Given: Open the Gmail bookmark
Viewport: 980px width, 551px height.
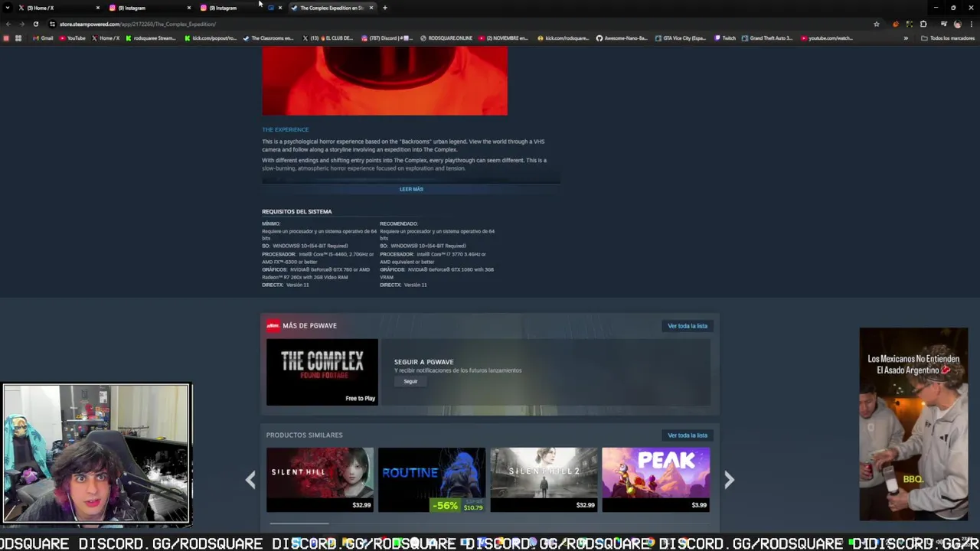Looking at the screenshot, I should coord(44,38).
